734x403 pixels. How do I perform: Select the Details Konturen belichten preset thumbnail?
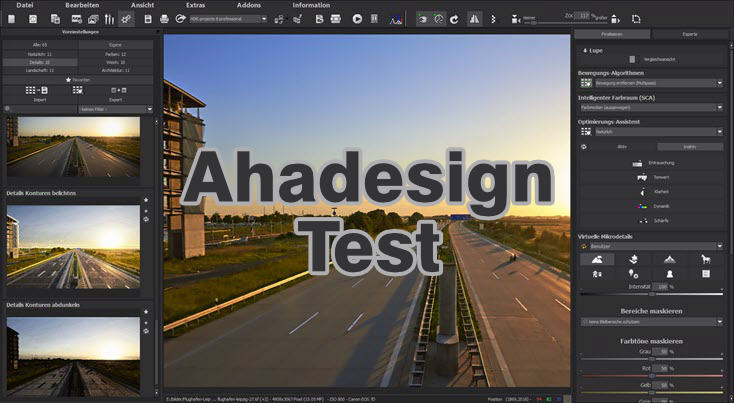click(73, 246)
